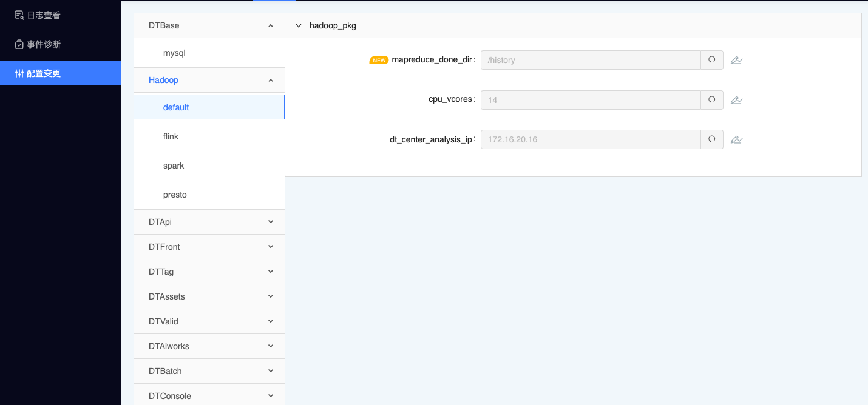Open 事件诊断 event diagnosis in sidebar
Screen dimensions: 868x405
[x=42, y=44]
